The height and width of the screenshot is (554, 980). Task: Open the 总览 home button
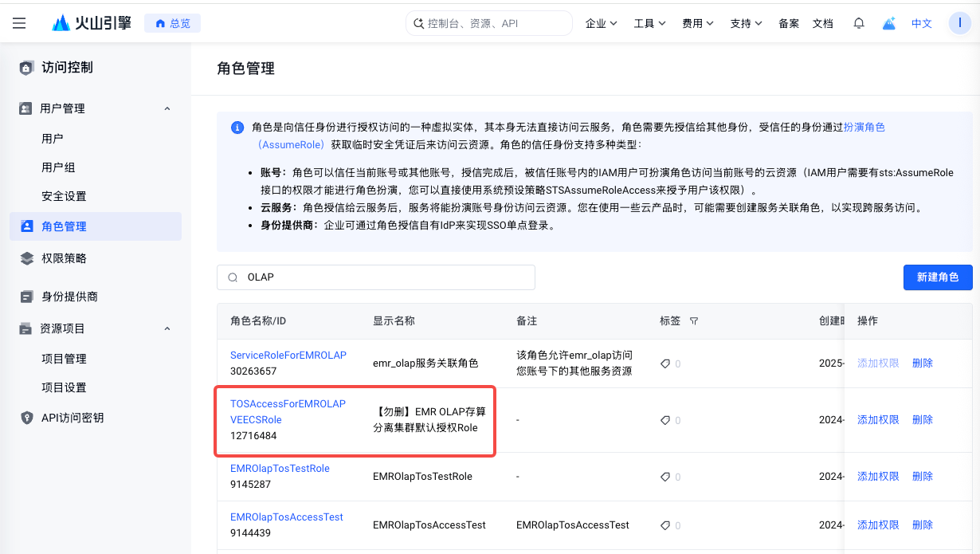point(172,24)
